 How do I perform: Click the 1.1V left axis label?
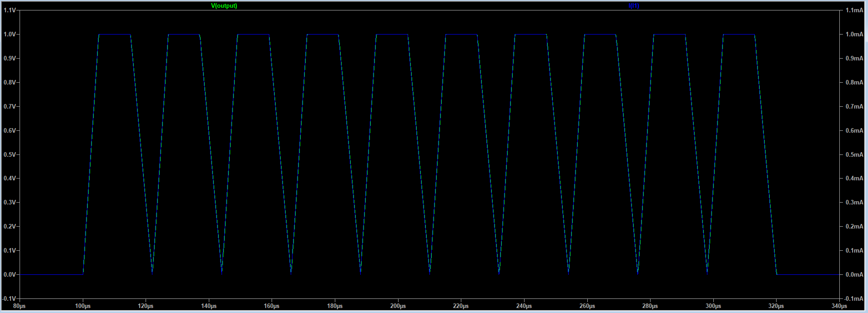coord(10,10)
